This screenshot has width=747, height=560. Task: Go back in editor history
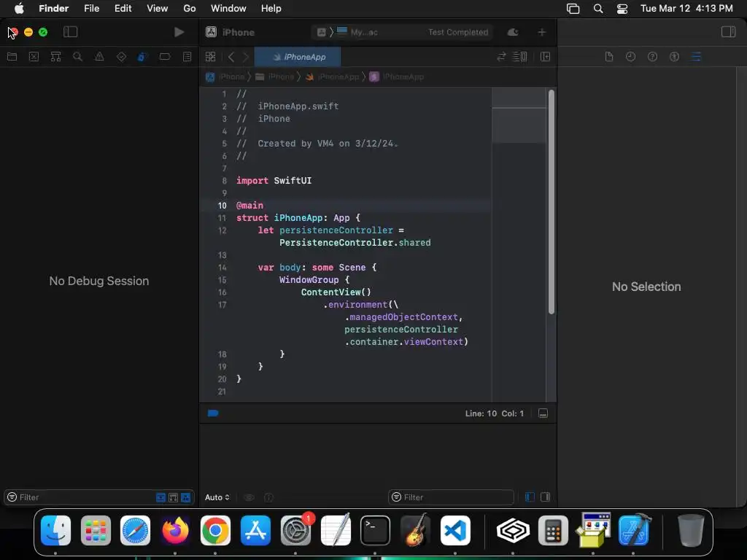pos(231,57)
